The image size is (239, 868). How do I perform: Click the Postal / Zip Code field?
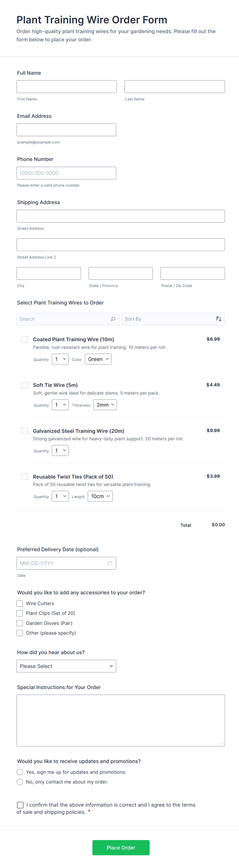(x=192, y=273)
